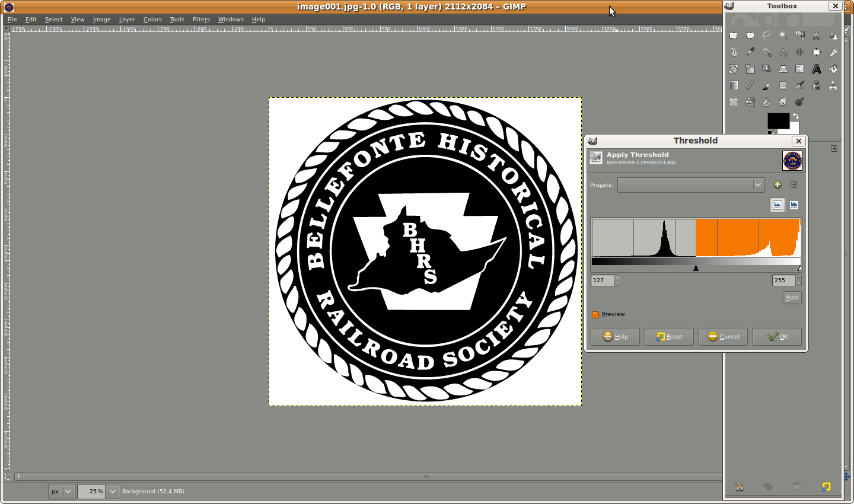This screenshot has width=854, height=504.
Task: Select the Scissors Select tool
Action: tap(817, 36)
